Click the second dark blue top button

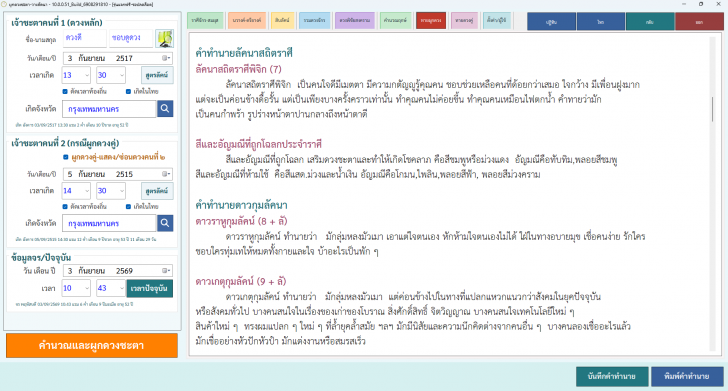[601, 22]
